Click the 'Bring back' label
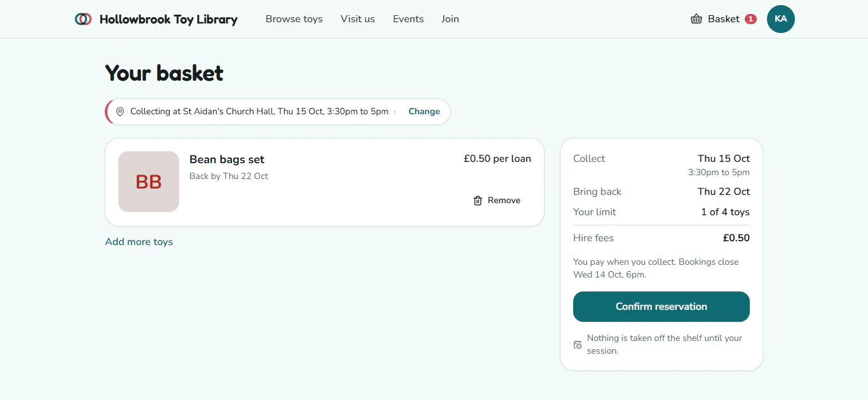 (x=597, y=192)
